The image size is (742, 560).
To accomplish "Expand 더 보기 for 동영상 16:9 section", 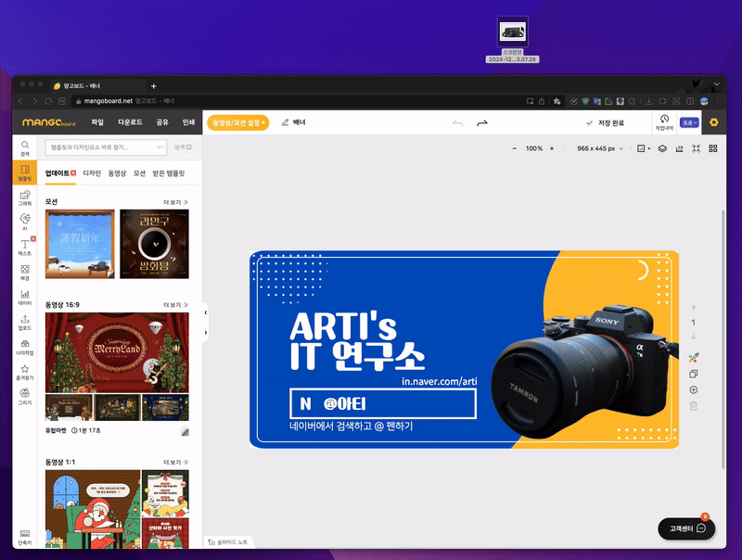I will 175,305.
